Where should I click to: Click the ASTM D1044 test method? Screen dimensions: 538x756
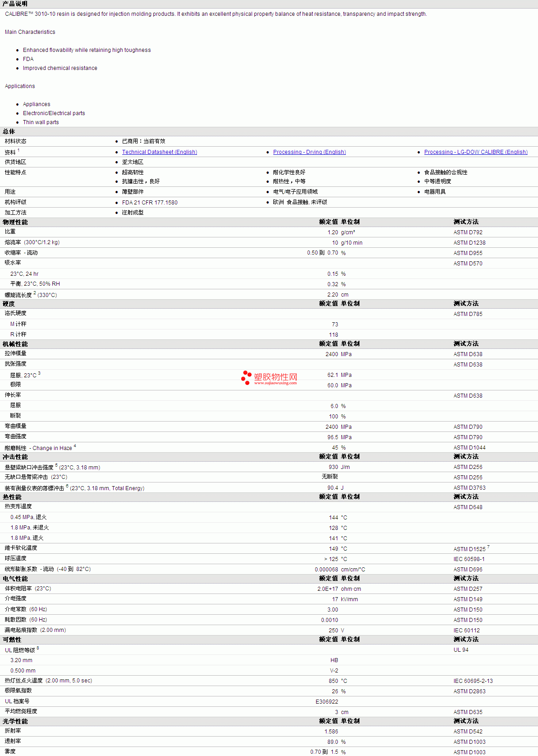tap(469, 448)
